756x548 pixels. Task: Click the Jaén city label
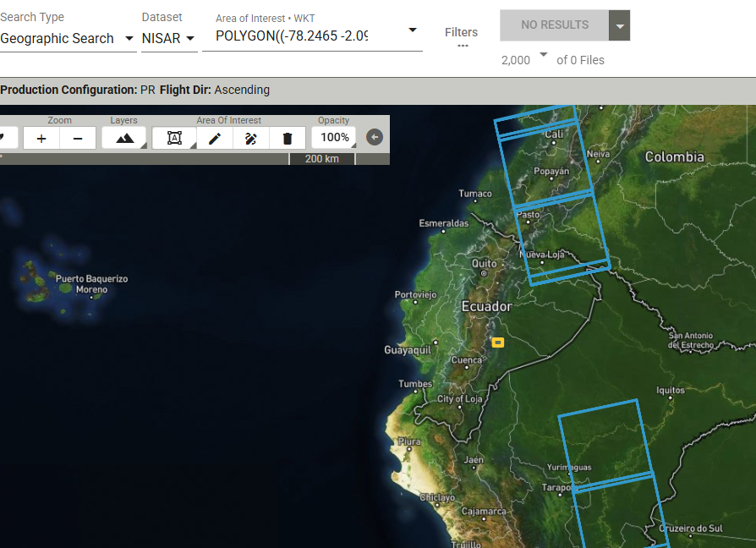coord(474,460)
